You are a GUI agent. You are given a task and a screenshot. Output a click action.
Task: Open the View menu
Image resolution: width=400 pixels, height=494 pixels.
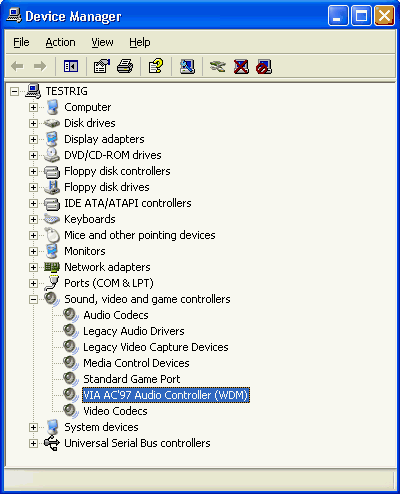click(x=102, y=42)
